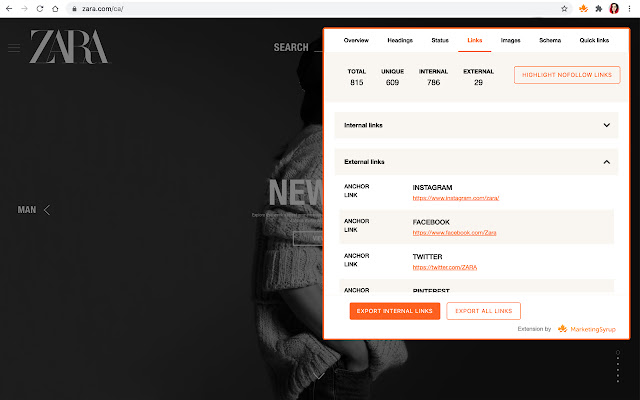Switch to the Overview tab
Screen dimensions: 640x400
pos(356,40)
